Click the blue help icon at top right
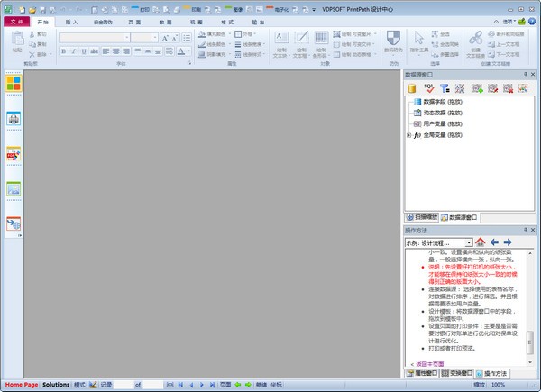 (532, 22)
